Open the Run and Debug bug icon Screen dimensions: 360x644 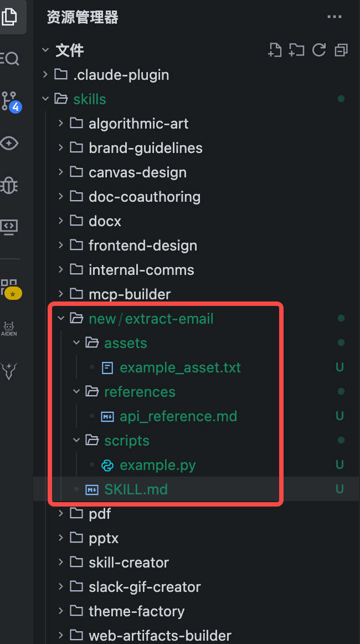click(x=10, y=185)
